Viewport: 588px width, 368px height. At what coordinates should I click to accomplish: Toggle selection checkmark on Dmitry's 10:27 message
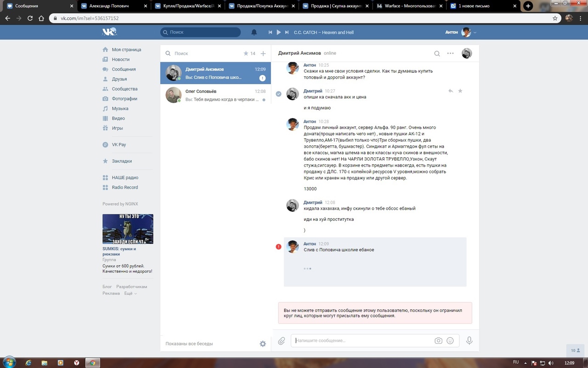pos(278,94)
